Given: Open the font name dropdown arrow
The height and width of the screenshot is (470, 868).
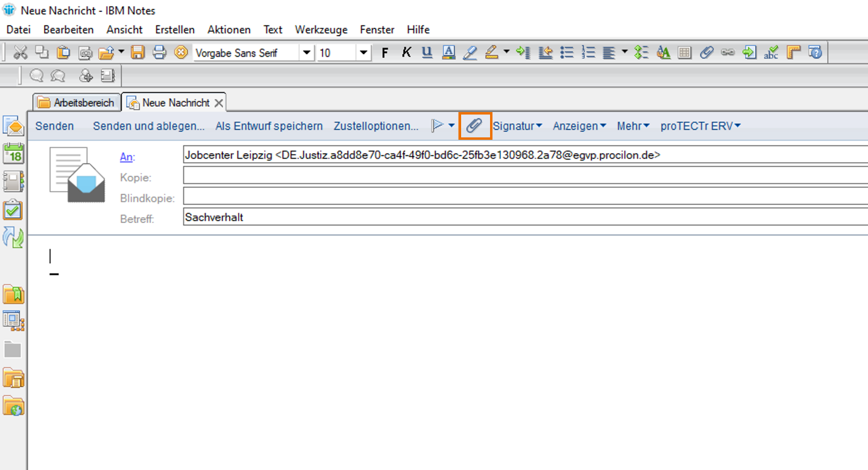Looking at the screenshot, I should coord(307,53).
